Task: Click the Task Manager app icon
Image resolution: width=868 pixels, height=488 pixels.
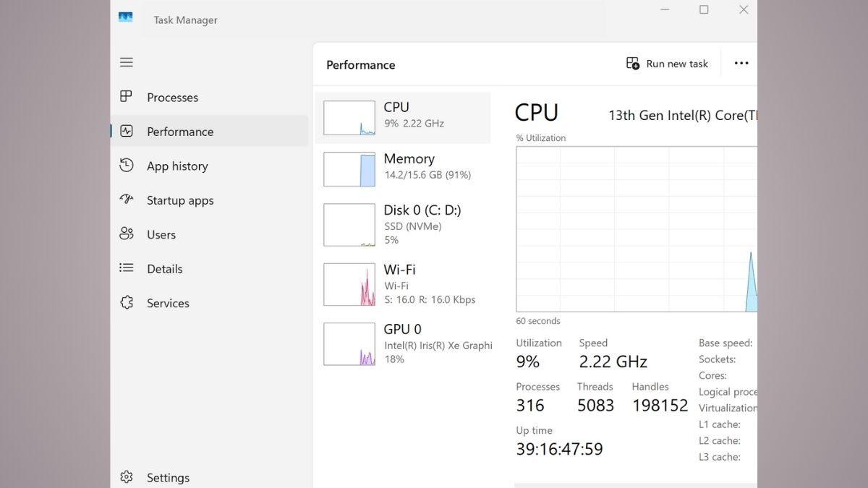Action: tap(126, 17)
